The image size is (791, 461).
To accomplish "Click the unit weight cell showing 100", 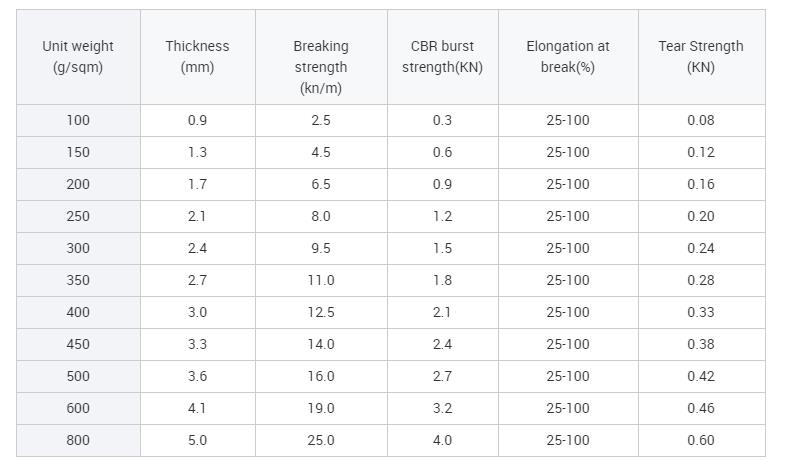I will [78, 121].
